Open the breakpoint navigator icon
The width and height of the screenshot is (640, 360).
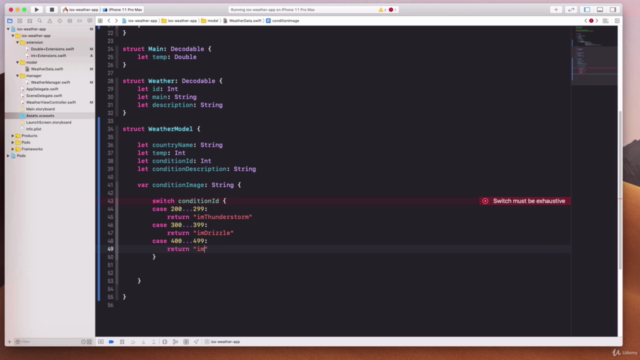tap(80, 20)
